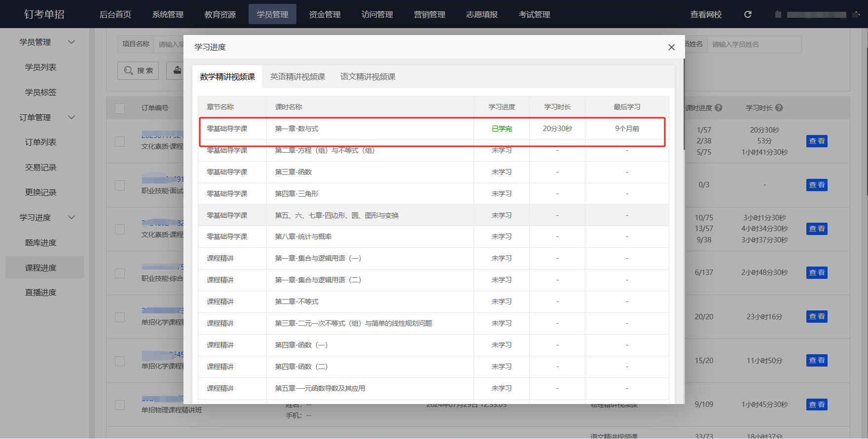Click the magnifier 搜索 button
Screen dimensions: 868x439
point(138,70)
